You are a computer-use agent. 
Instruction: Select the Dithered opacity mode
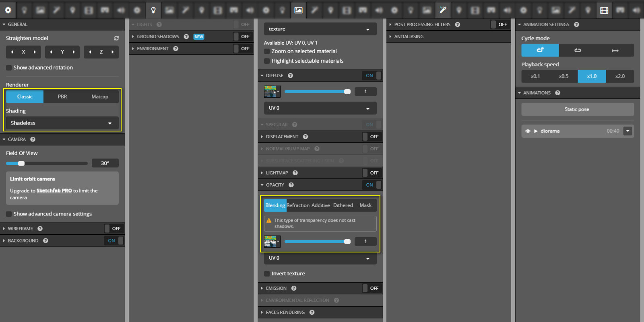(343, 205)
